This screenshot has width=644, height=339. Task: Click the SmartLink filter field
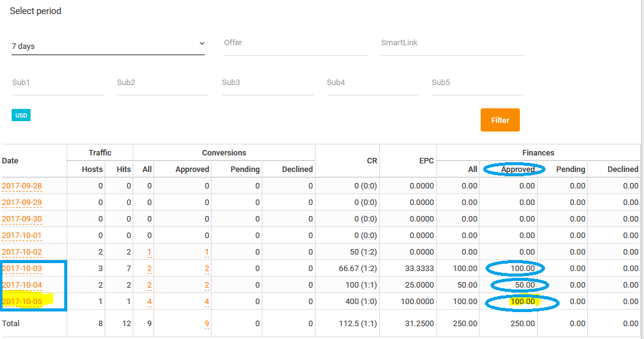coord(453,43)
